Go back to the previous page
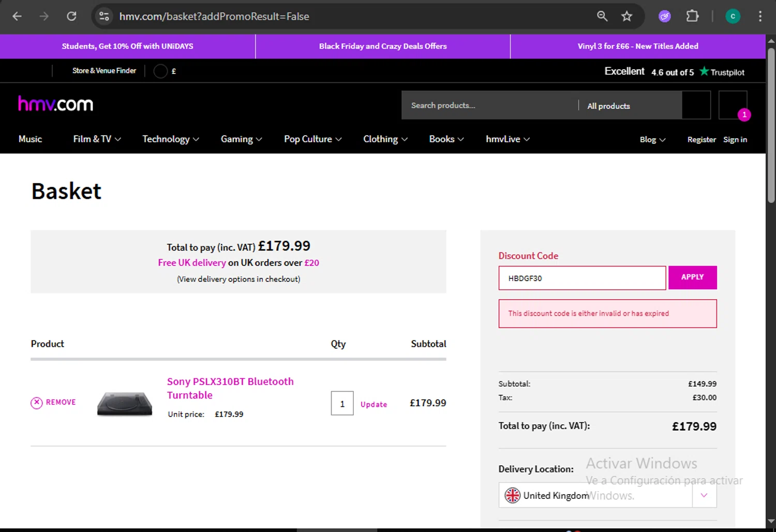The image size is (776, 532). click(x=17, y=16)
